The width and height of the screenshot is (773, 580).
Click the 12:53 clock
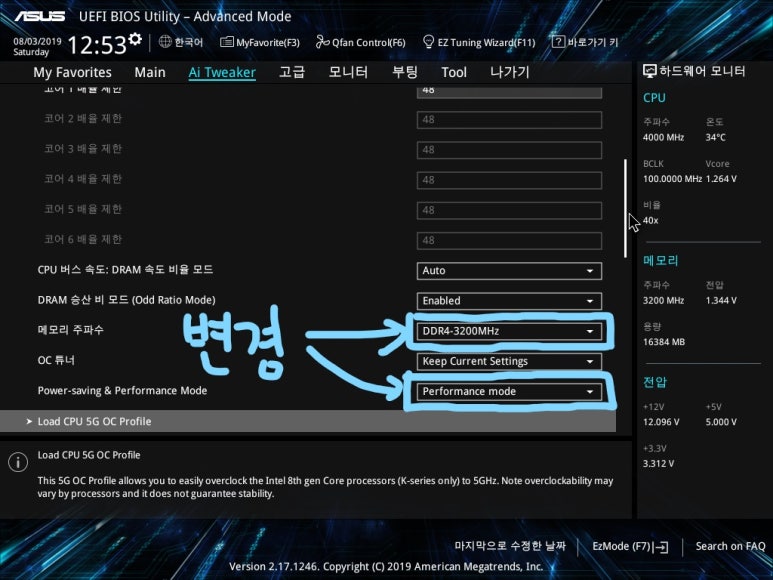[97, 45]
